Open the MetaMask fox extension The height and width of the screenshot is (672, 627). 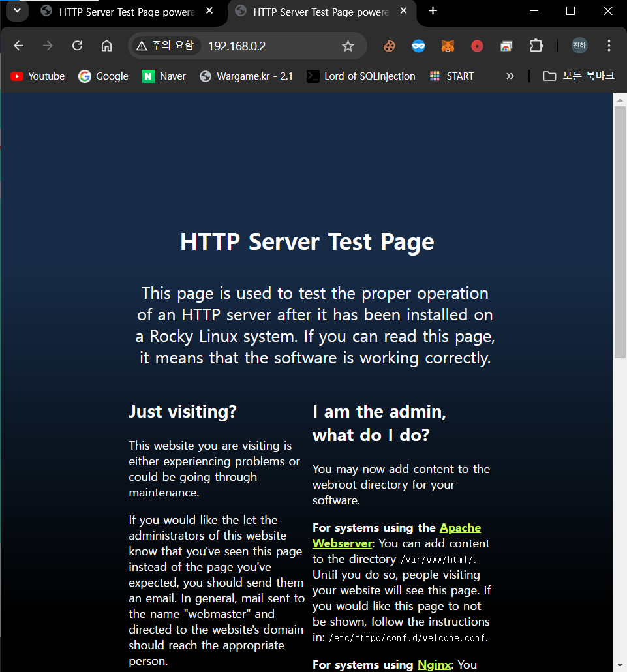point(448,46)
